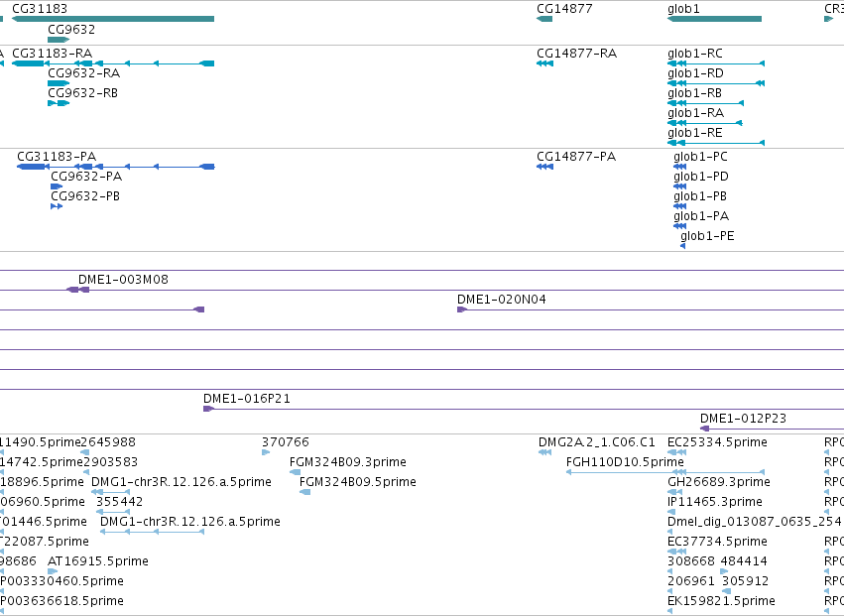The width and height of the screenshot is (844, 616).
Task: Open the CG14877 gene label
Action: (564, 9)
